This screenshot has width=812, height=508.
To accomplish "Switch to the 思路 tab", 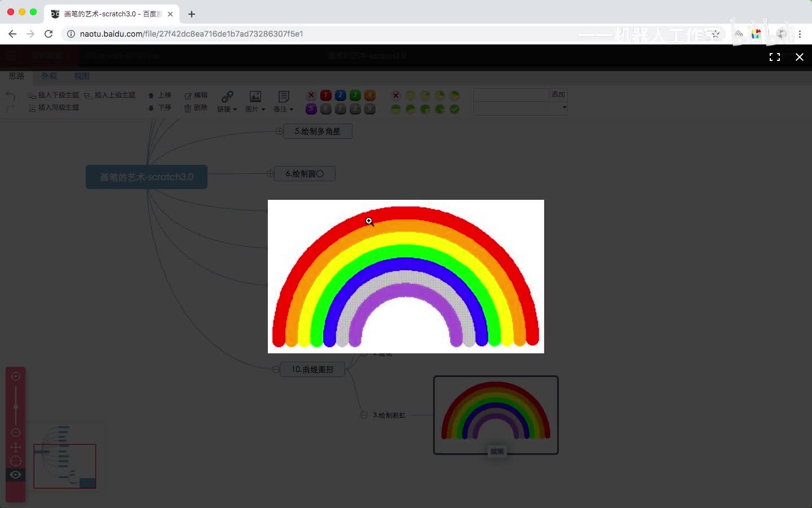I will [x=16, y=76].
